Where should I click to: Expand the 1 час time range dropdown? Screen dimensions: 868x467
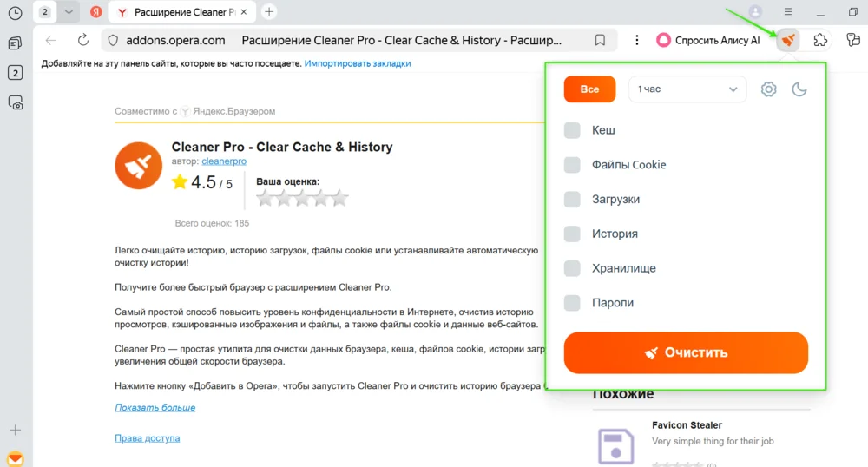(687, 89)
